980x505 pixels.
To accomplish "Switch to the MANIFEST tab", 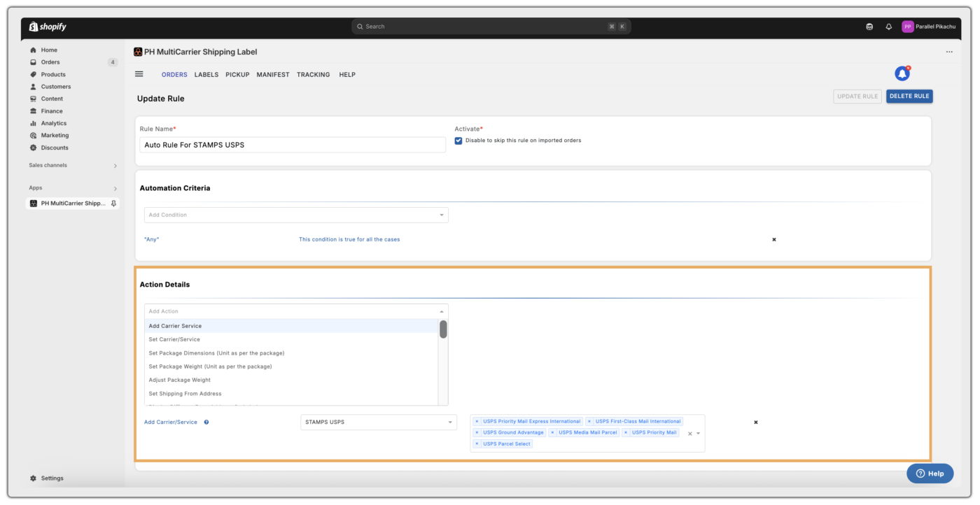I will [273, 75].
